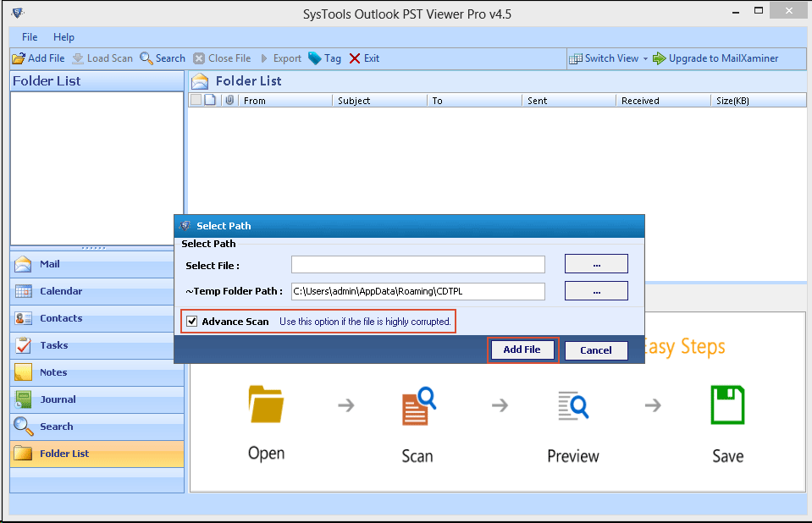This screenshot has height=523, width=812.
Task: Click the folder pane splitter dots handle
Action: point(94,249)
